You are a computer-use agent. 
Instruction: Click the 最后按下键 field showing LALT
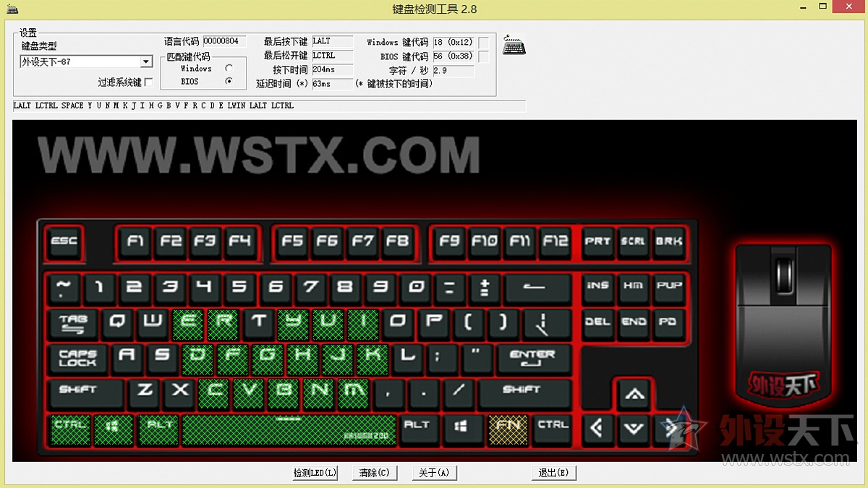click(333, 41)
